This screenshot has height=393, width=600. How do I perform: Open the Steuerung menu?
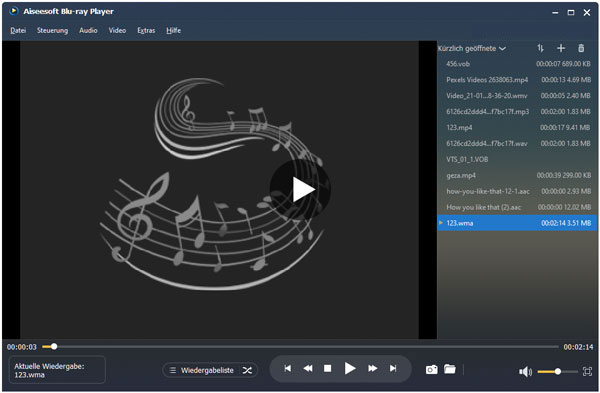(52, 30)
